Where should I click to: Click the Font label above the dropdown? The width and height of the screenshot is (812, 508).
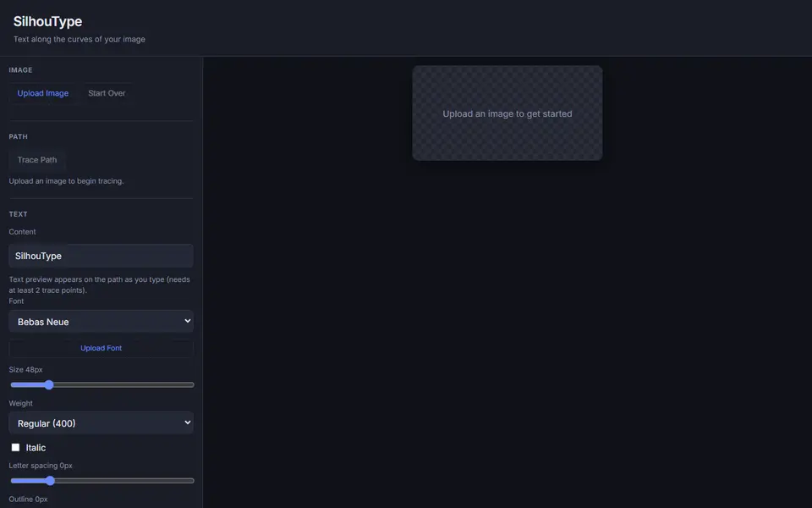pyautogui.click(x=16, y=301)
